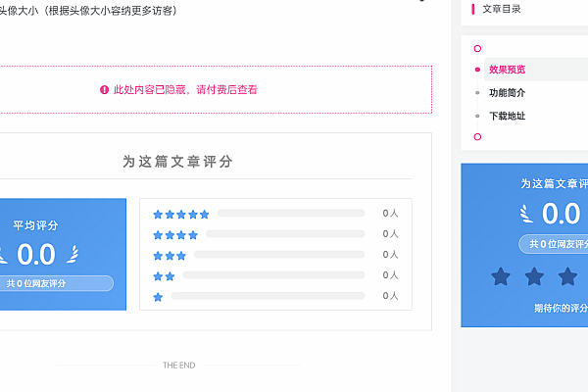The width and height of the screenshot is (588, 392).
Task: Click laurel icon right of average score 0.0
Action: pyautogui.click(x=73, y=254)
